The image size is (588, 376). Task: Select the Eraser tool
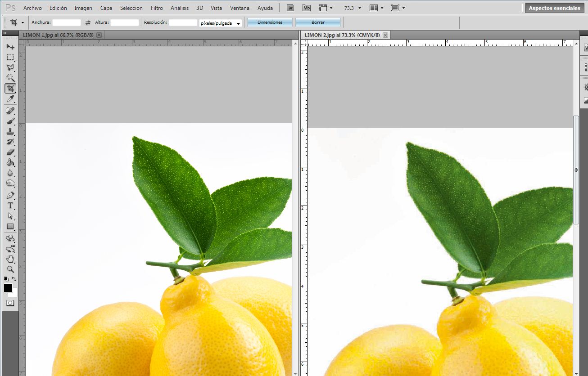pos(10,152)
